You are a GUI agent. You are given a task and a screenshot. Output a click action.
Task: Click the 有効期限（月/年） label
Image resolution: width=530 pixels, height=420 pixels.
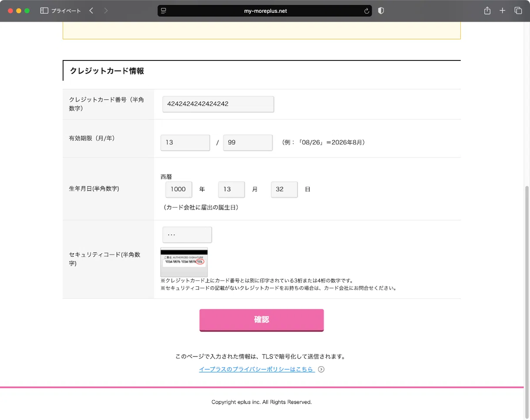tap(92, 138)
